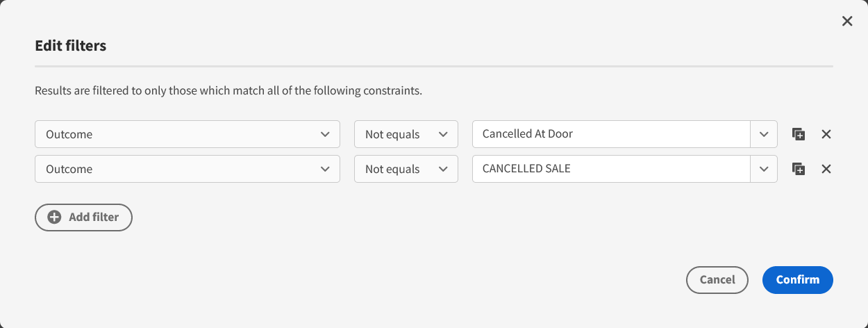This screenshot has width=868, height=328.
Task: Click the Cancelled At Door value field
Action: (x=610, y=134)
